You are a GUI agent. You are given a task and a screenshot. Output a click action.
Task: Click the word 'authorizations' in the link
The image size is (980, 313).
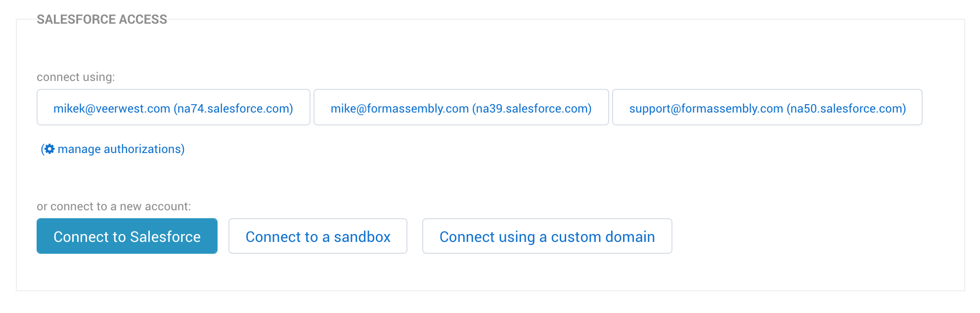click(144, 149)
